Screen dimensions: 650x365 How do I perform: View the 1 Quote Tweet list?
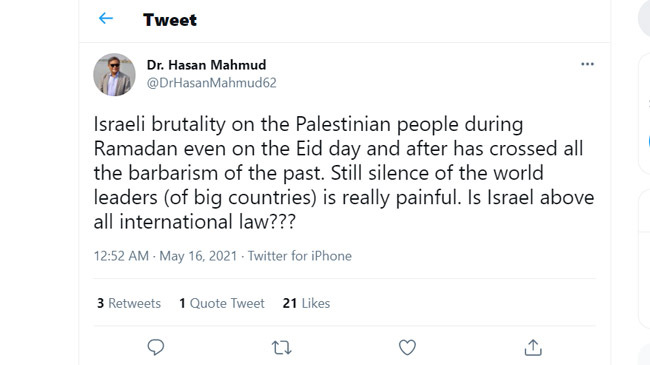[x=222, y=303]
